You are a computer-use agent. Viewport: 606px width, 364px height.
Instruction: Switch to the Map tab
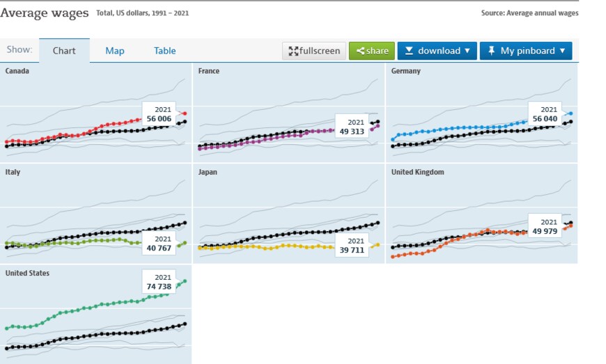tap(115, 51)
